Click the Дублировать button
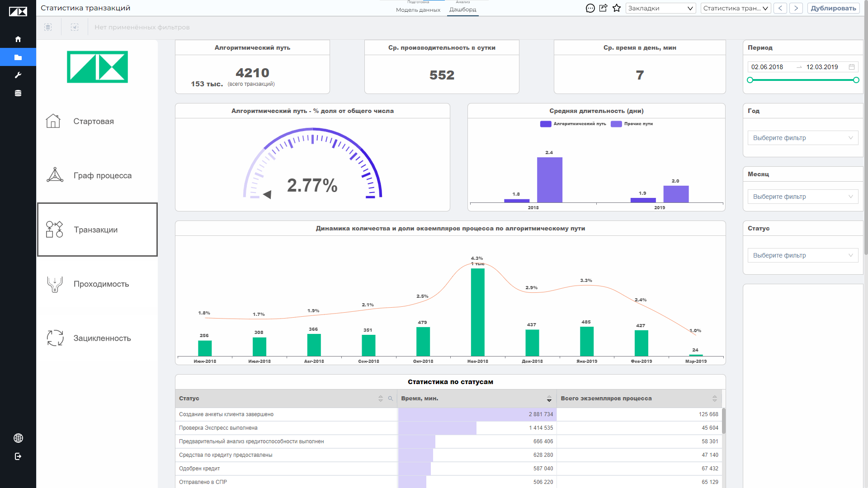 pyautogui.click(x=833, y=8)
